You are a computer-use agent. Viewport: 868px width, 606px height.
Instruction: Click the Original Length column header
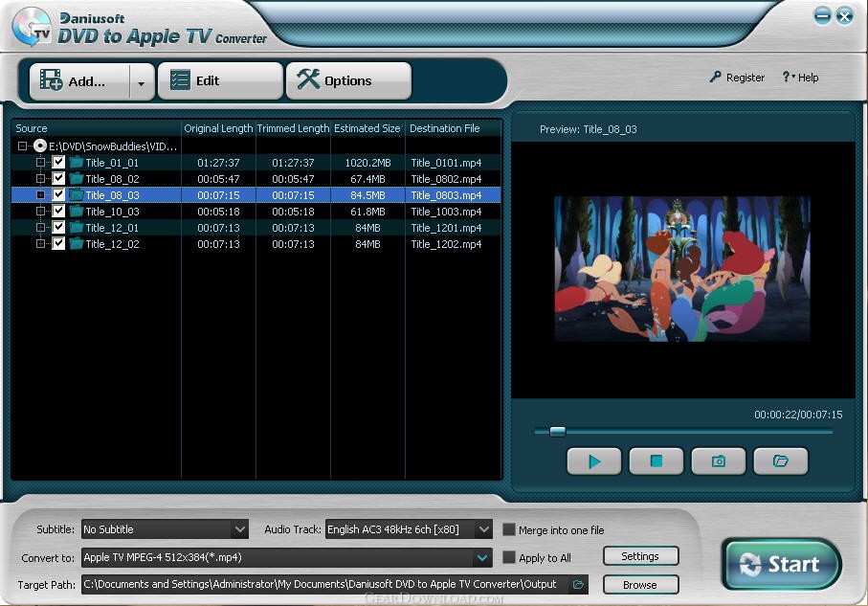218,128
